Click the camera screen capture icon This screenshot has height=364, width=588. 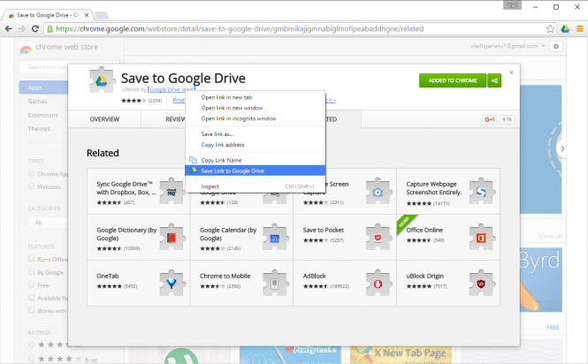point(378,192)
